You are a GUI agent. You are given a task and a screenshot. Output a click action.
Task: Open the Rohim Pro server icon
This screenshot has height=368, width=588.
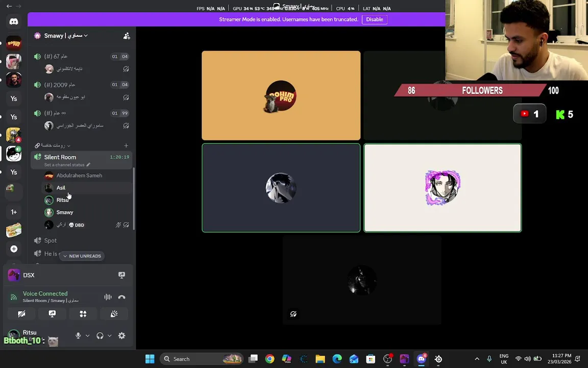13,43
